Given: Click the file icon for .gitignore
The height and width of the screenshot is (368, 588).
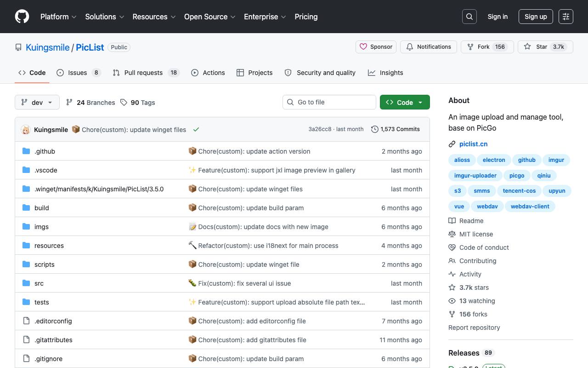Looking at the screenshot, I should pos(26,358).
